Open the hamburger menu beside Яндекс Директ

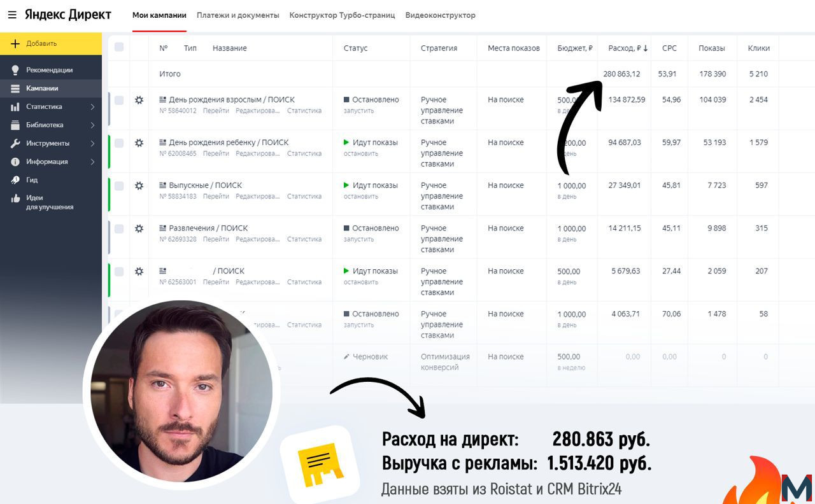(x=12, y=15)
